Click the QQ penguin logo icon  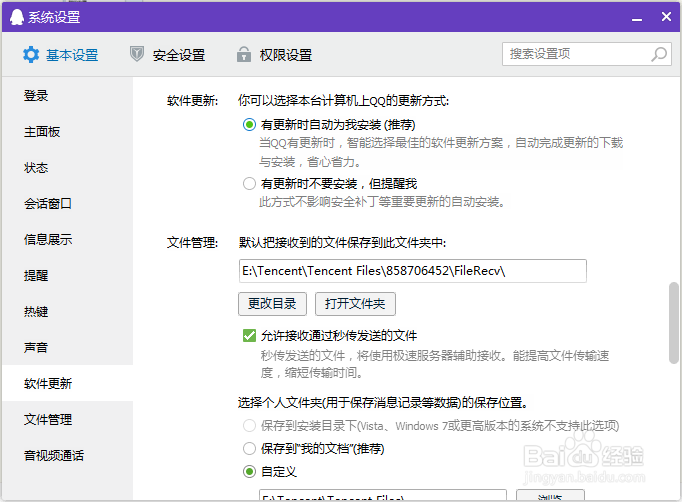[x=17, y=17]
